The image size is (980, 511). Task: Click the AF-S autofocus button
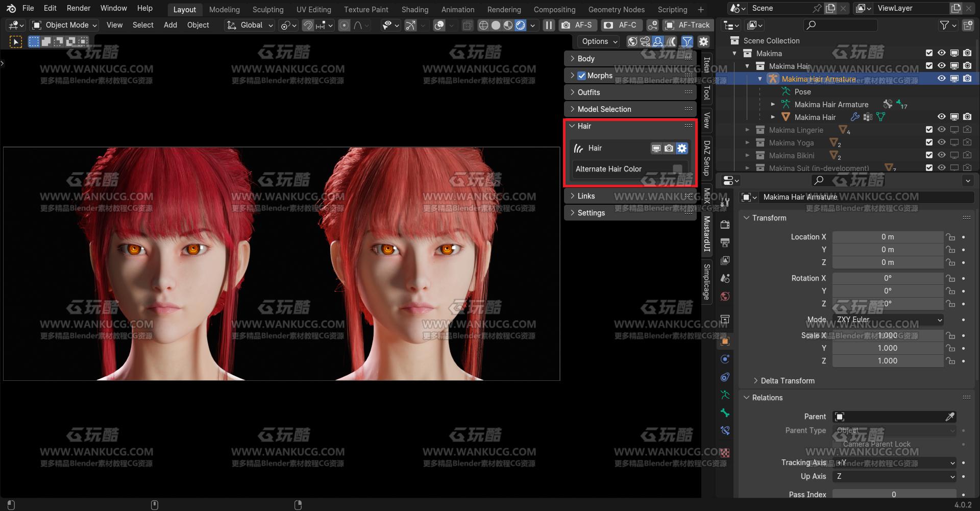click(x=578, y=25)
